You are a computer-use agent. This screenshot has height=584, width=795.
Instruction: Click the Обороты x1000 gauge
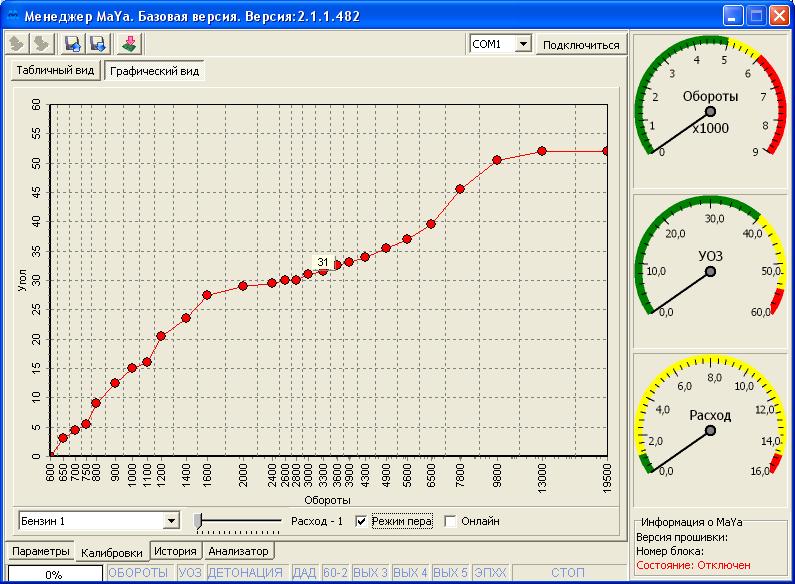[x=710, y=110]
